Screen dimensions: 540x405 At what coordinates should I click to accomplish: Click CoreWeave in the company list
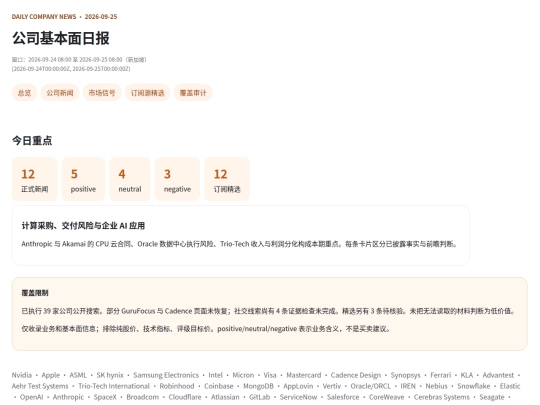386,397
